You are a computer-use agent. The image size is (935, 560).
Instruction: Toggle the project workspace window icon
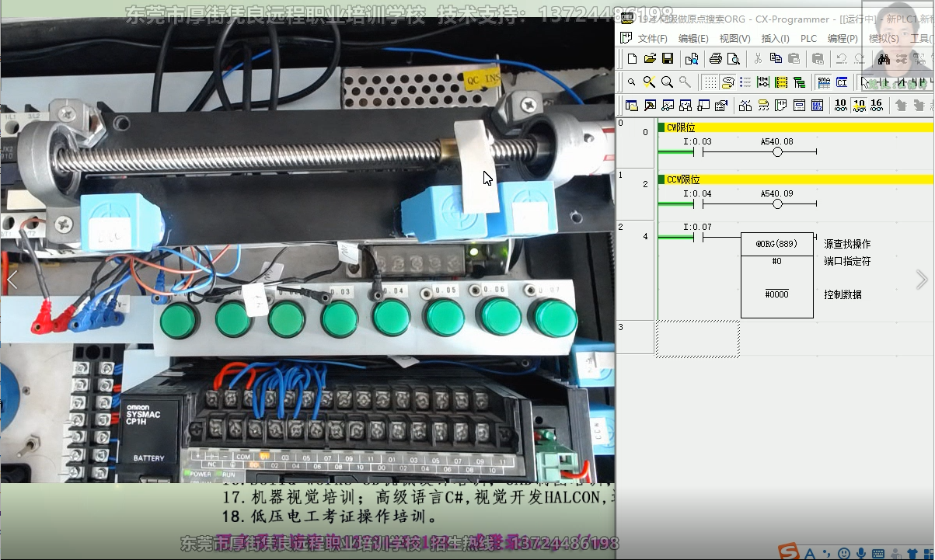tap(631, 106)
